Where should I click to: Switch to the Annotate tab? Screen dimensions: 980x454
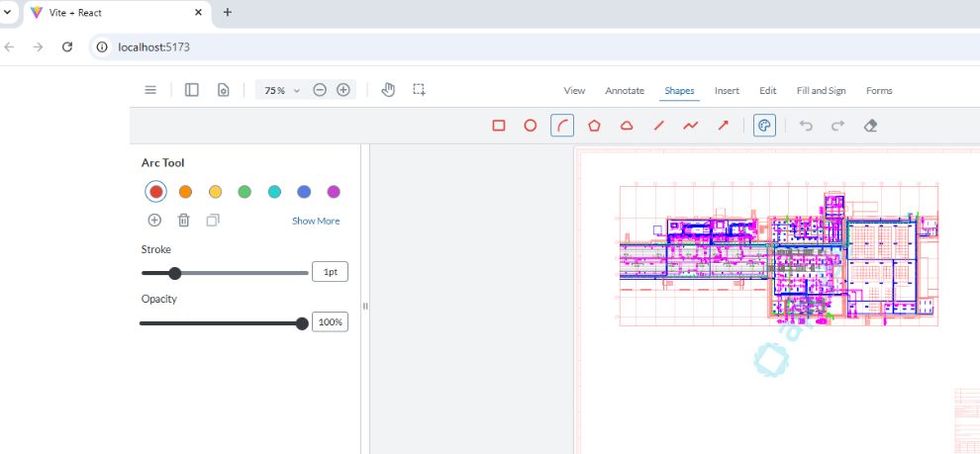[x=625, y=91]
